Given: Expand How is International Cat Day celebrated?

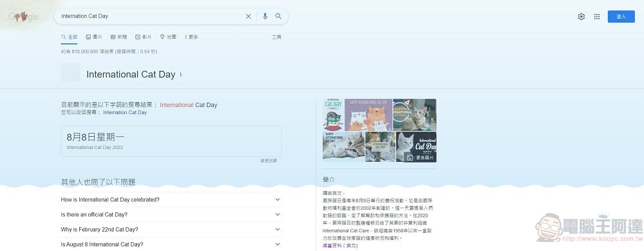Looking at the screenshot, I should click(171, 199).
